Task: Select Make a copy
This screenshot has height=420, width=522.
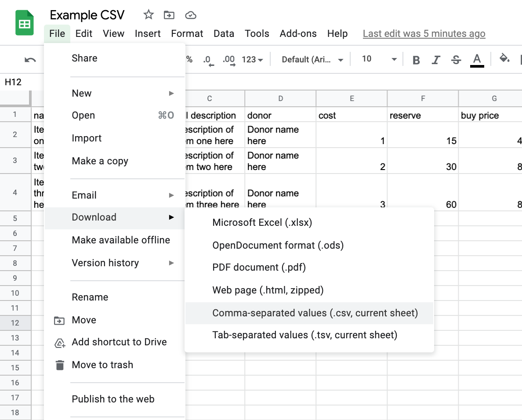Action: 115,161
